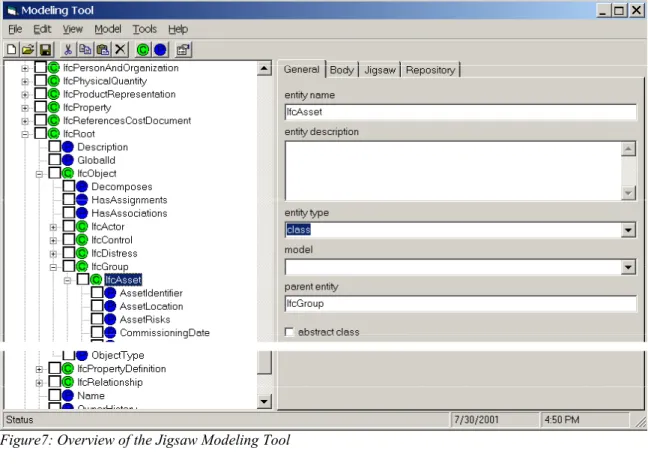Collapse the IfcObject tree node
648x466 pixels.
(39, 174)
